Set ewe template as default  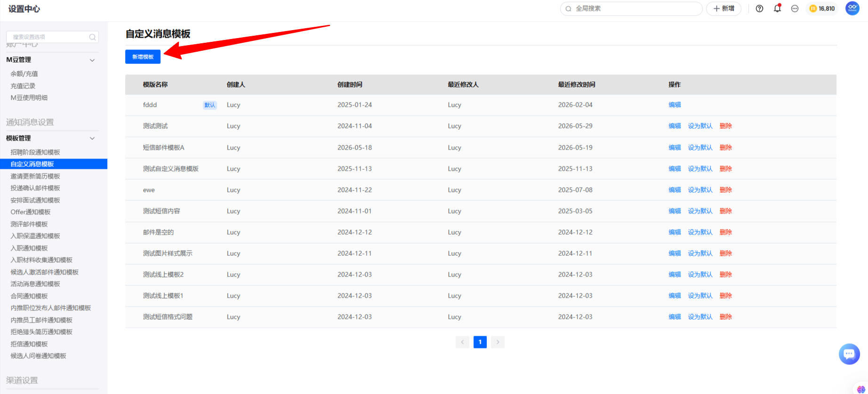click(x=700, y=190)
